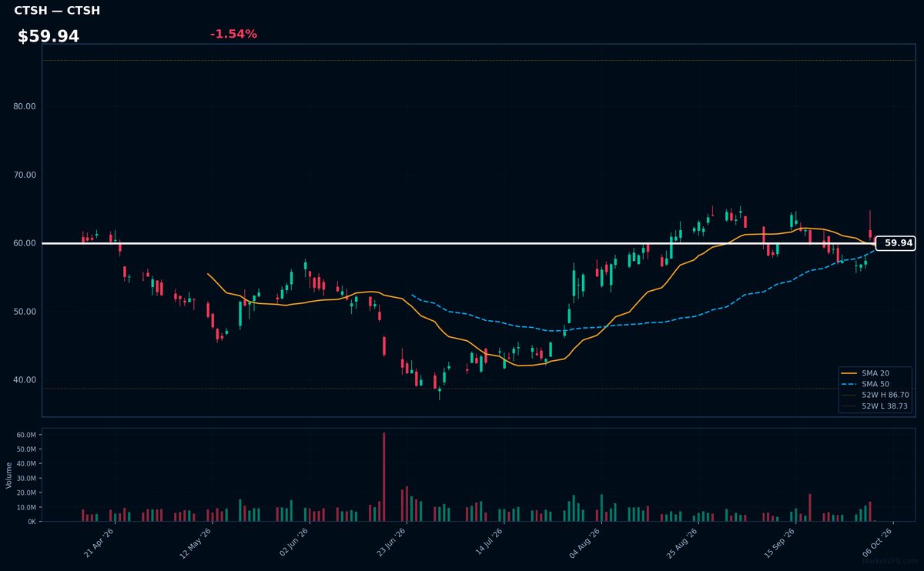
Task: Click the 80.00 price axis label
Action: tap(25, 106)
